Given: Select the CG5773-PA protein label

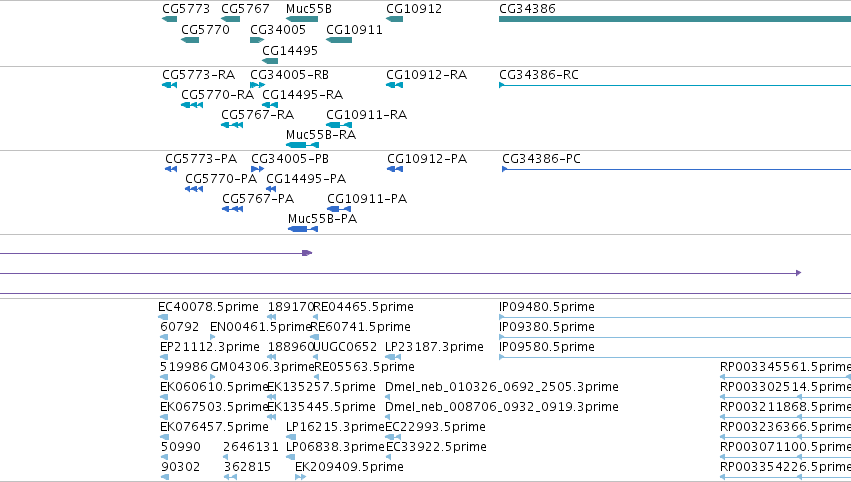Looking at the screenshot, I should coord(201,158).
